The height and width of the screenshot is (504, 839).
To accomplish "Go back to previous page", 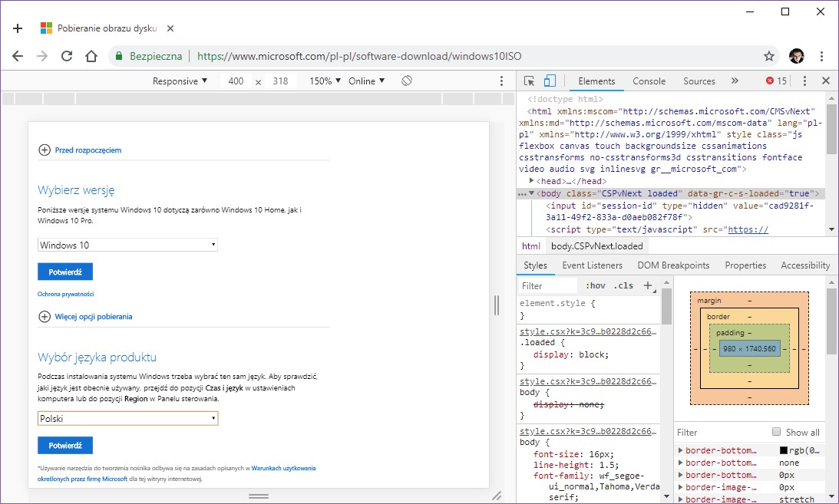I will click(x=18, y=56).
